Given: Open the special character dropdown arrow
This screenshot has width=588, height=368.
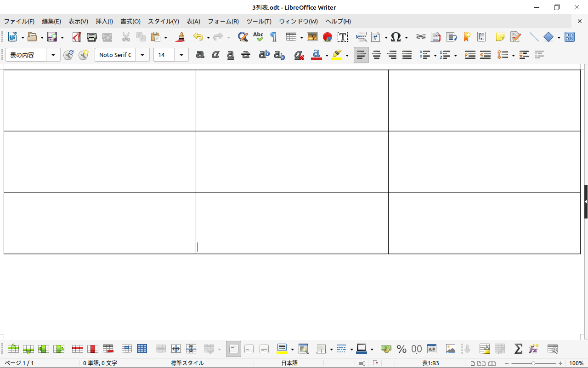Looking at the screenshot, I should [x=406, y=37].
